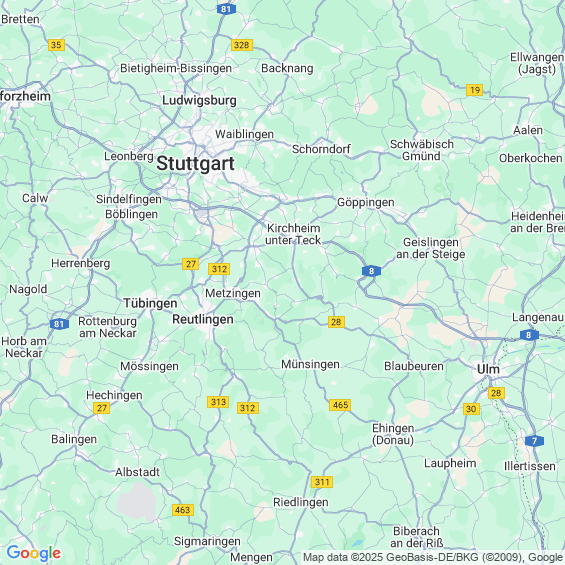
Task: Open the Map data copyright notice
Action: point(433,557)
